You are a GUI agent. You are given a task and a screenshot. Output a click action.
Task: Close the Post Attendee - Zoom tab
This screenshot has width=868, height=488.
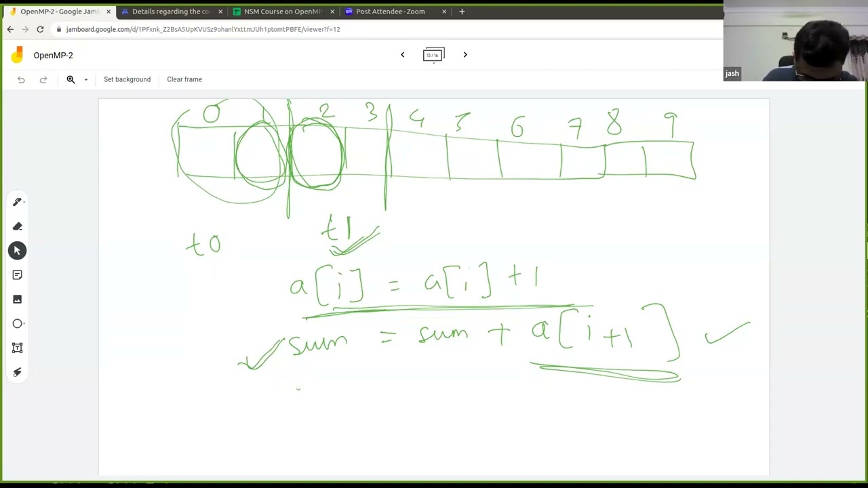(444, 12)
